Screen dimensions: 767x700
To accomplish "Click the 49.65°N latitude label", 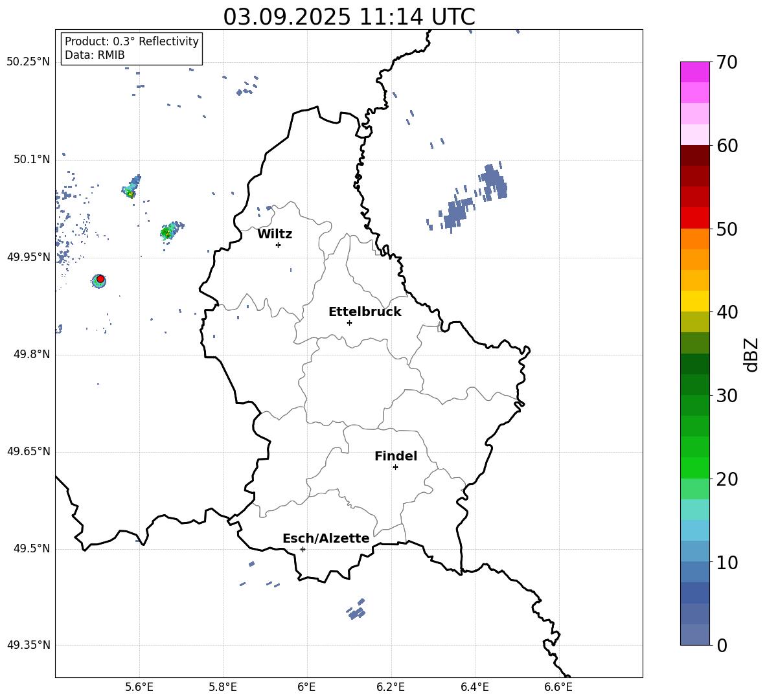I will [x=29, y=451].
